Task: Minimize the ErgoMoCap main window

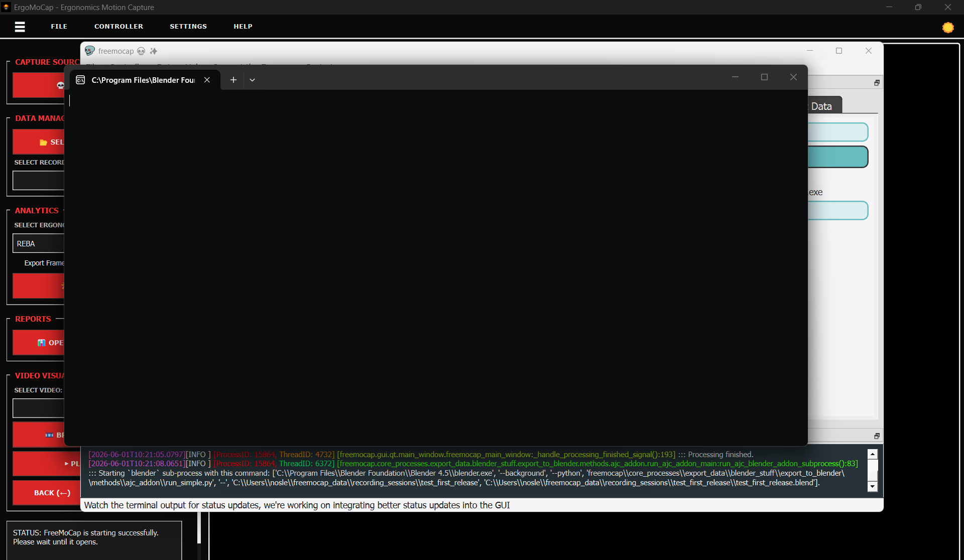Action: (889, 7)
